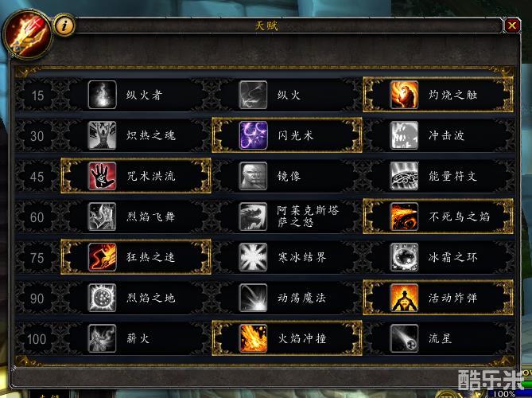The image size is (532, 398).
Task: Click the 灼烧之触 flame hand icon
Action: (404, 95)
